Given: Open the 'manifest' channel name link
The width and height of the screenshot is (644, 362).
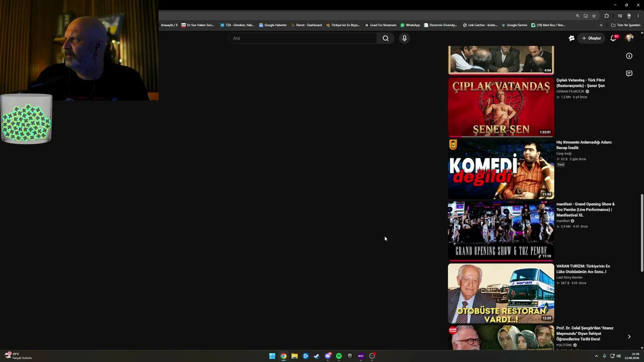Looking at the screenshot, I should tap(563, 221).
